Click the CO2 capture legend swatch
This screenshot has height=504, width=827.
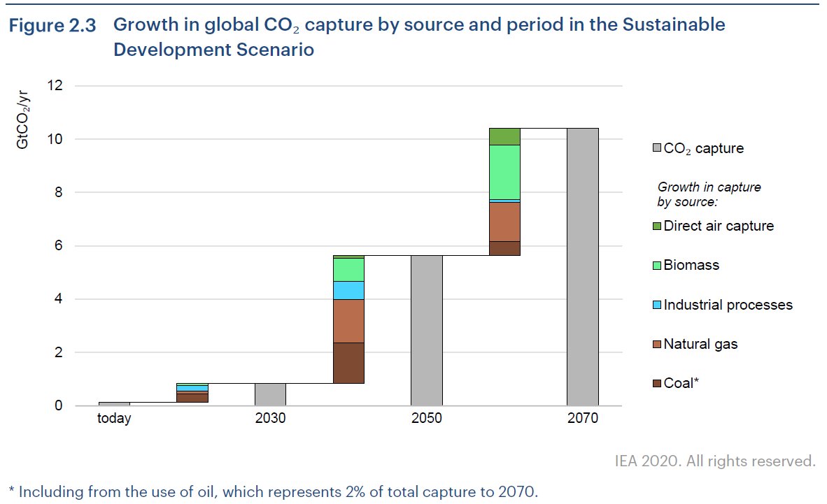657,148
